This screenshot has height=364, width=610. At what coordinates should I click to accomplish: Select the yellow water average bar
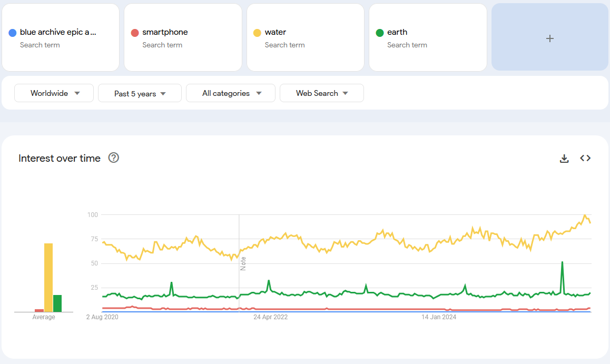(x=48, y=278)
